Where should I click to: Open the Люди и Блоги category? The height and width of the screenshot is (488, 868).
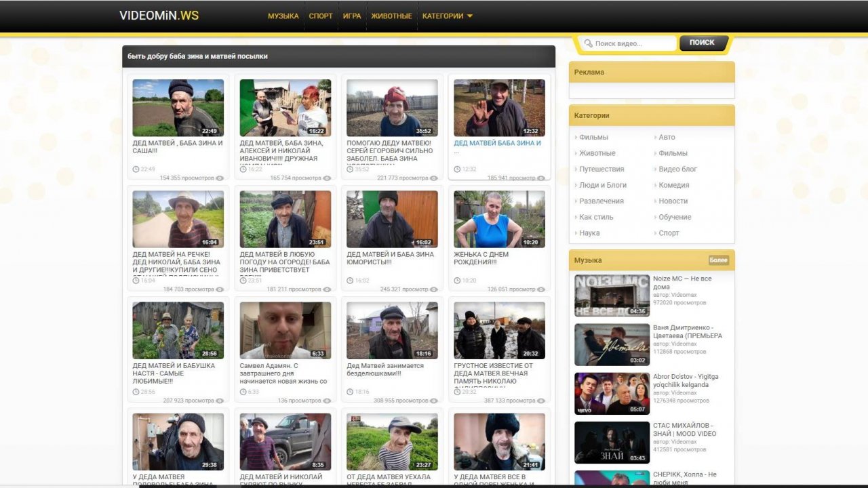[603, 185]
